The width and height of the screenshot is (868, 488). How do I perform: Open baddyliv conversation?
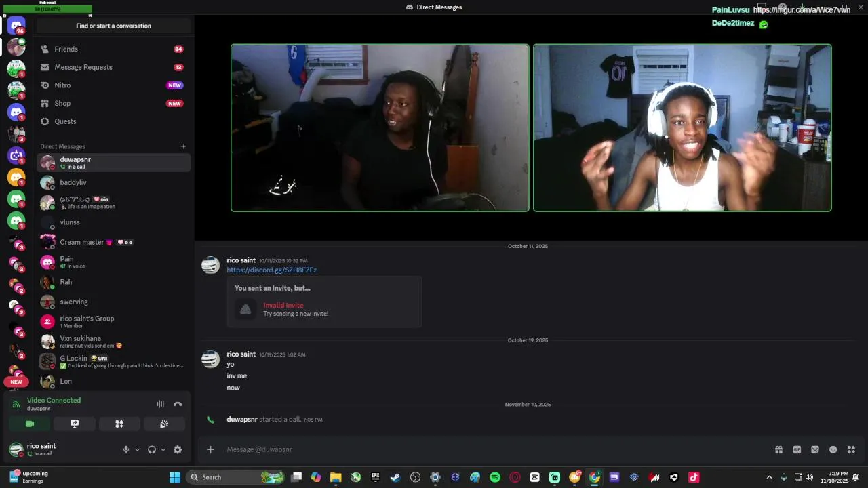point(113,182)
